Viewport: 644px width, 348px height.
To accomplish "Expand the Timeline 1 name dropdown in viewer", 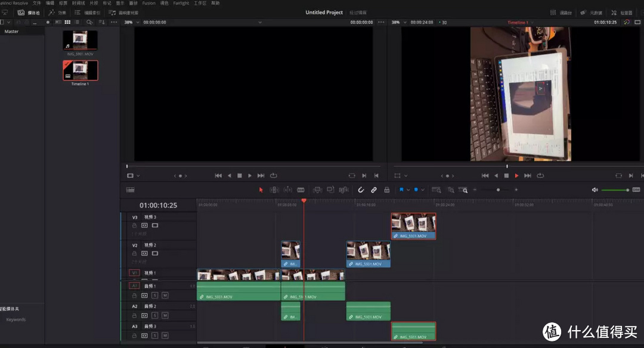I will 532,22.
